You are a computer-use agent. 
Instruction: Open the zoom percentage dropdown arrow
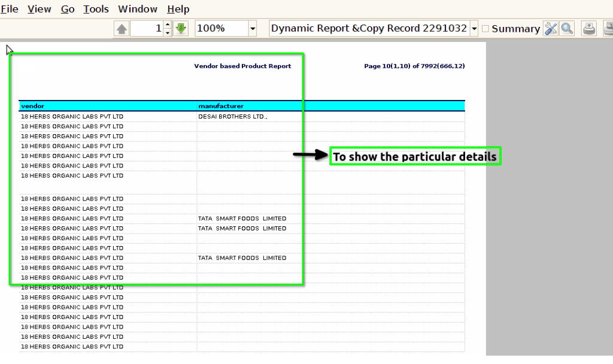tap(253, 29)
